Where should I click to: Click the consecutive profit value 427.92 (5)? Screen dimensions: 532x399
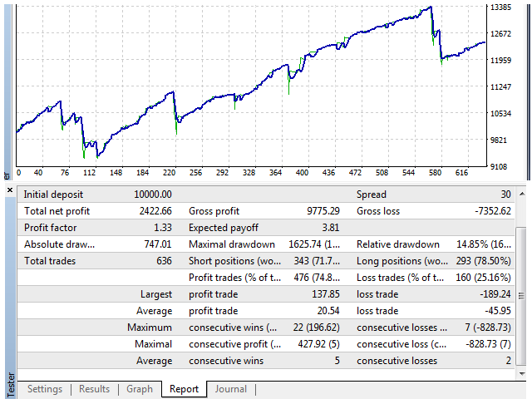318,344
